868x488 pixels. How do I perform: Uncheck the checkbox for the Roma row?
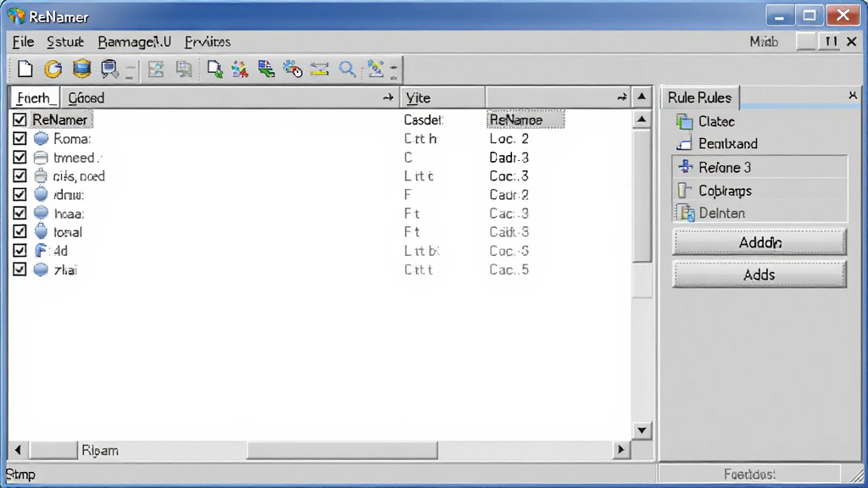coord(19,138)
